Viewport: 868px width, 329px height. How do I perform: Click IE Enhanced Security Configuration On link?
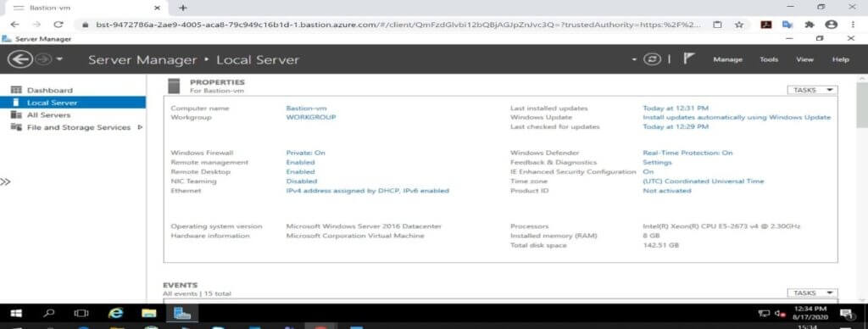click(648, 171)
